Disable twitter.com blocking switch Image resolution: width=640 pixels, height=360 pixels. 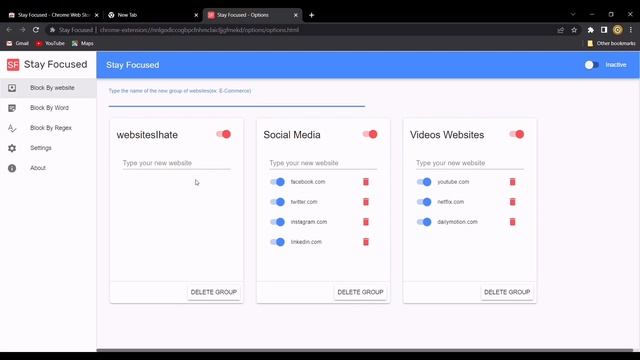[278, 202]
